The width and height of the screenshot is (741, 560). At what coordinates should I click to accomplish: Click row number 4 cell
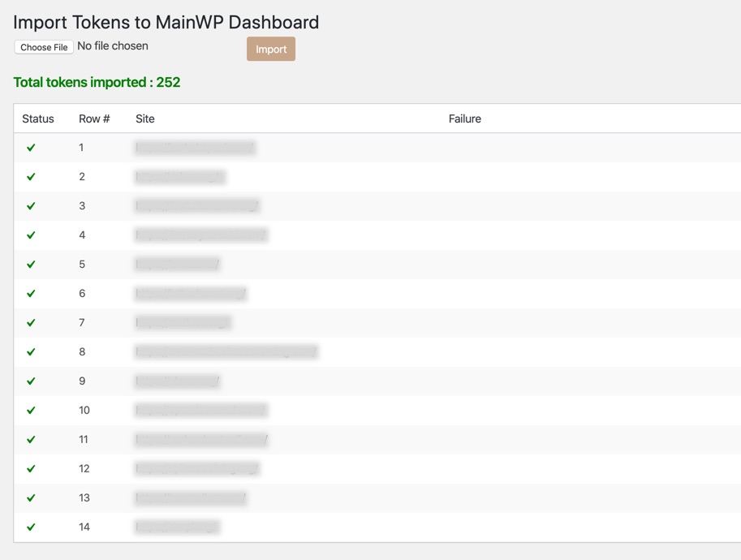pos(82,235)
